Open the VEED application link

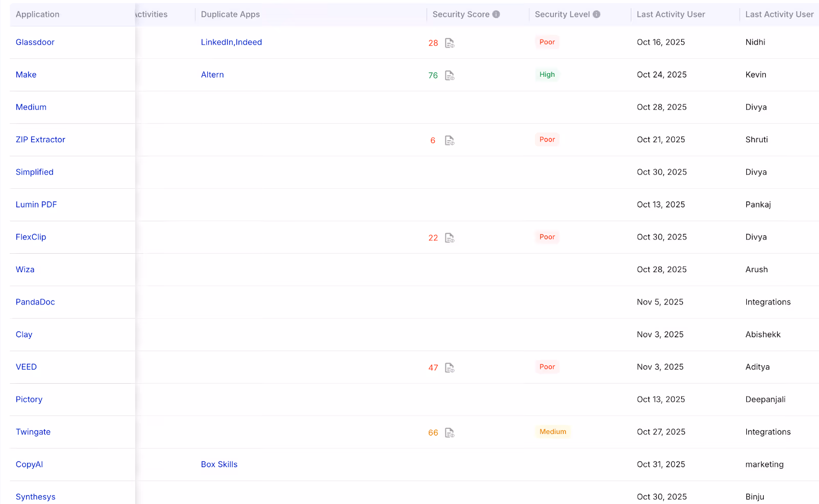pyautogui.click(x=26, y=367)
